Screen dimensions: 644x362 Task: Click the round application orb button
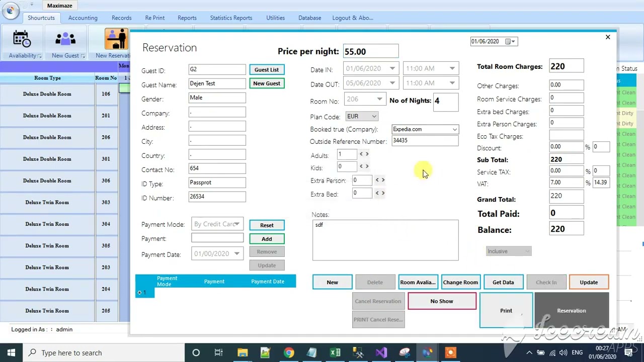point(10,11)
